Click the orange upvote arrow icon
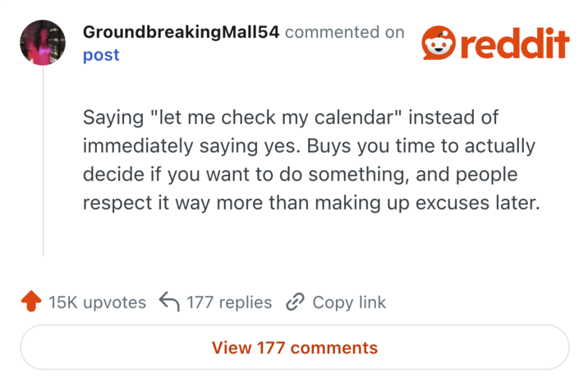This screenshot has width=588, height=387. [31, 302]
